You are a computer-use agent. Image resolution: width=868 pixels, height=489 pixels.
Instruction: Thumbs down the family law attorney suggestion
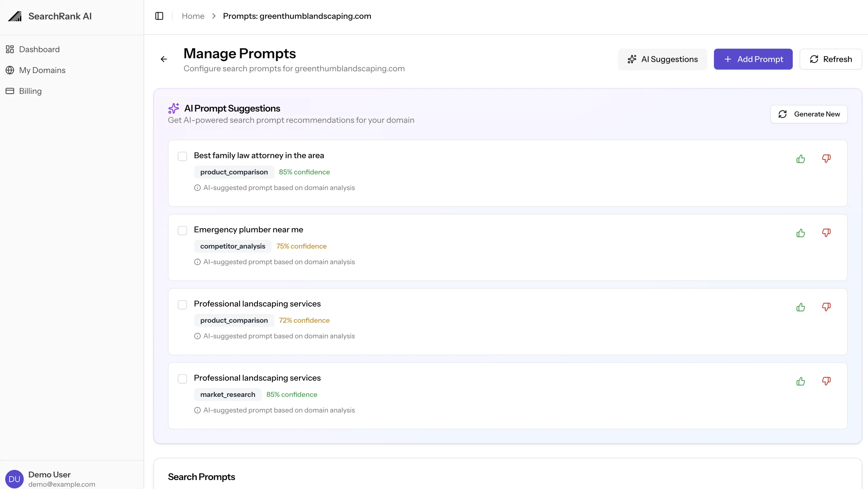826,158
